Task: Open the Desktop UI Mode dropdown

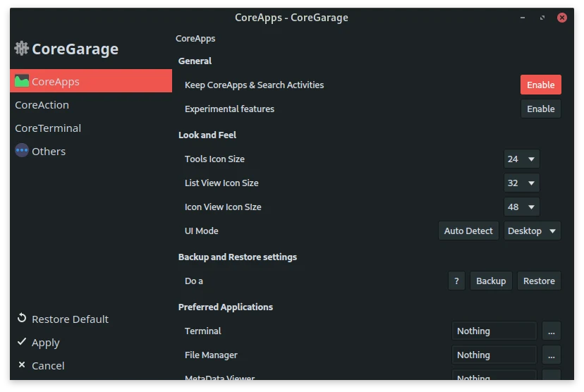Action: (x=532, y=231)
